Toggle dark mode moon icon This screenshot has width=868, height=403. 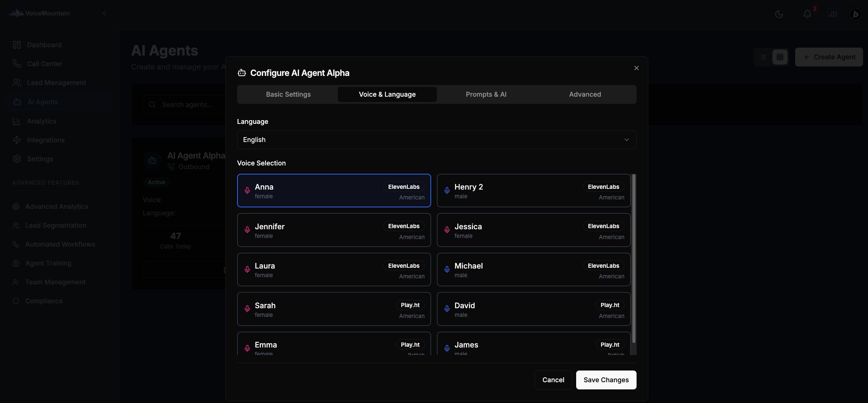779,14
